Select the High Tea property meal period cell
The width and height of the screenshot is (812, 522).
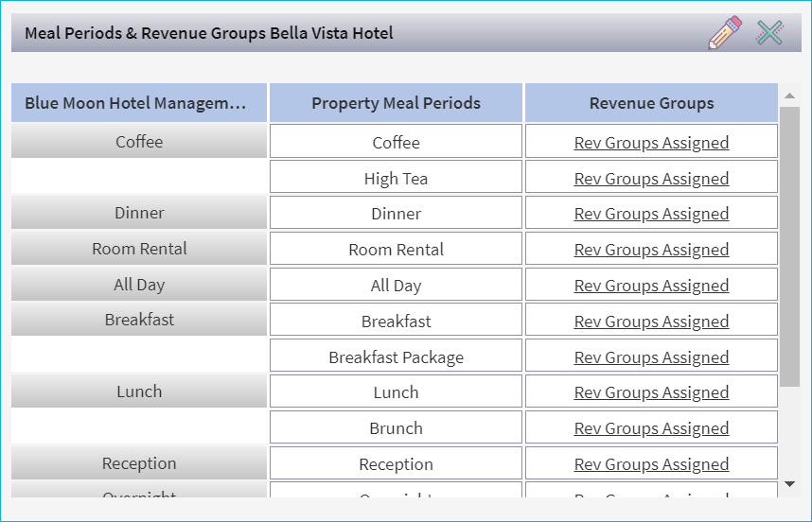tap(396, 179)
